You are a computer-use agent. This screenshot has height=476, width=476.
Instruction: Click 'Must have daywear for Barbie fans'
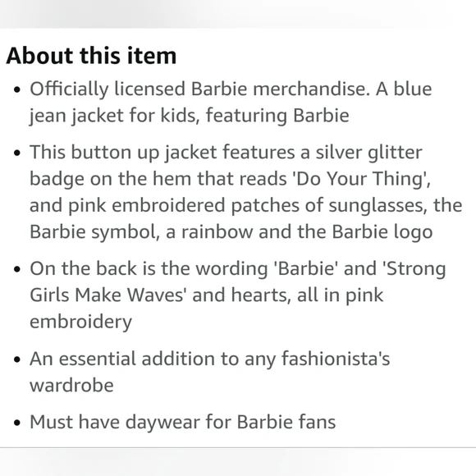[183, 422]
